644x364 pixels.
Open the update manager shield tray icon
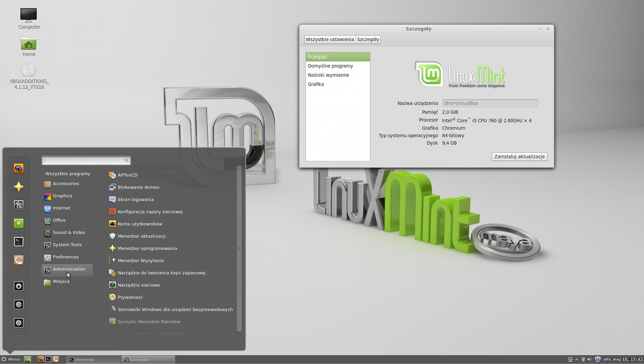(x=598, y=359)
